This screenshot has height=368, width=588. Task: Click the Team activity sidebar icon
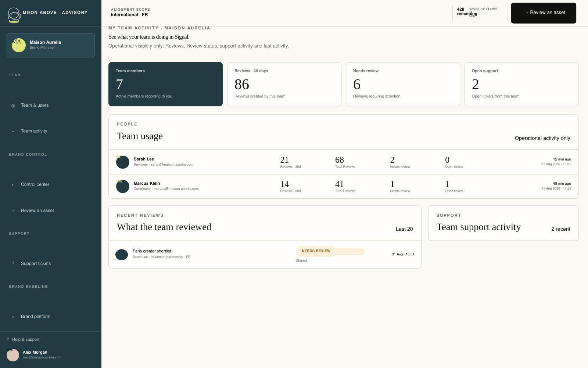[x=13, y=131]
